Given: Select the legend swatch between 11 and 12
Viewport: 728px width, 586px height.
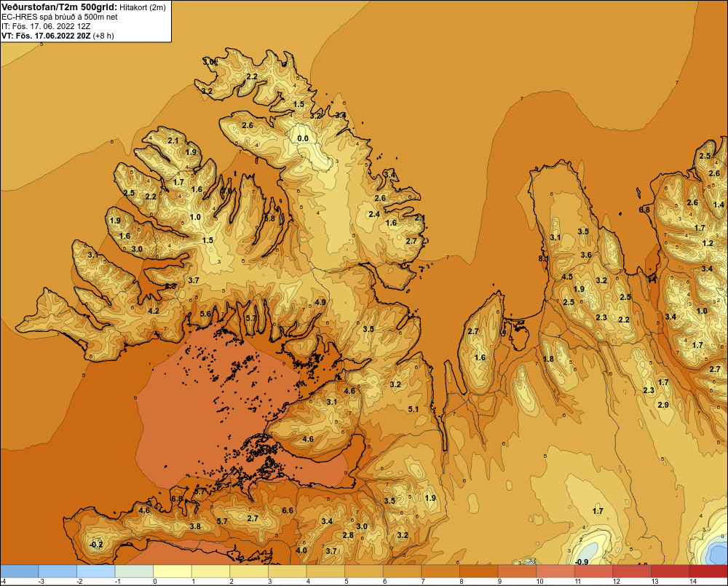Looking at the screenshot, I should click(x=594, y=571).
